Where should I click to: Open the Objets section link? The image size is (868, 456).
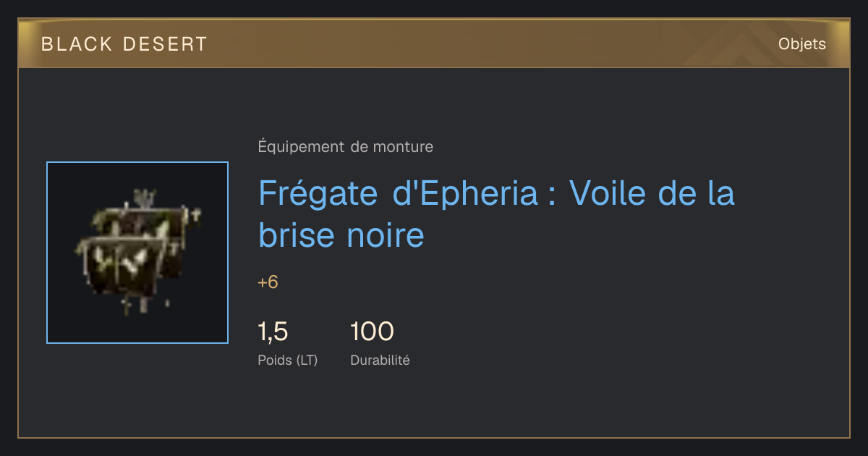(x=802, y=44)
